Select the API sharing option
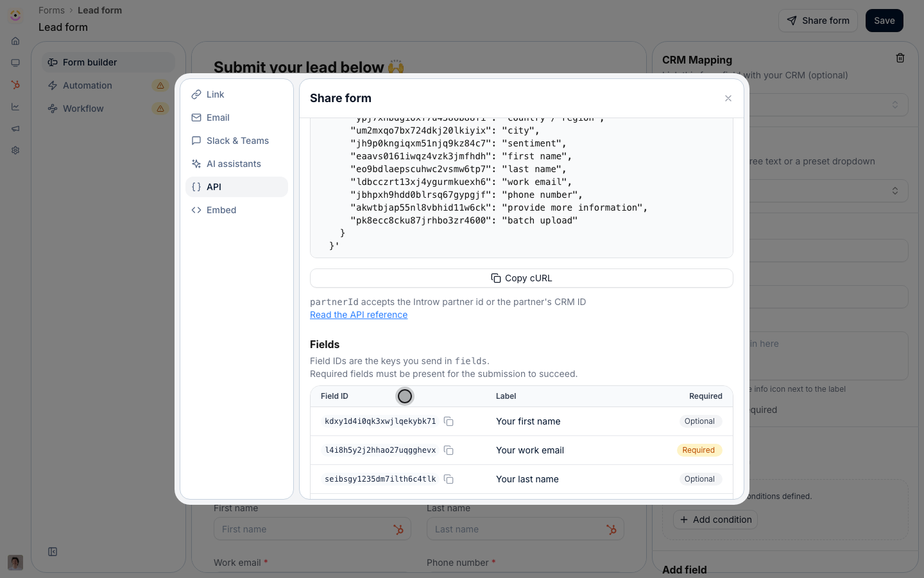Screen dimensions: 924x578 tap(237, 187)
